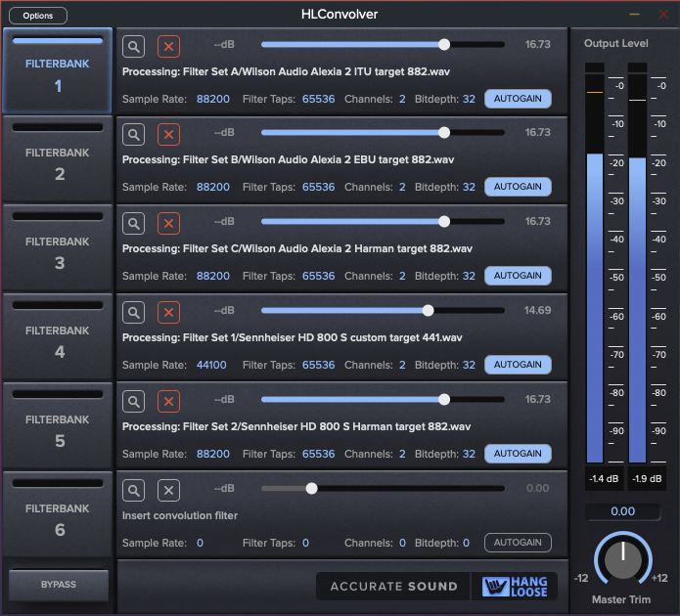Remove Sennheiser HD 800 S Harman 882 filter
This screenshot has width=680, height=616.
(x=168, y=402)
